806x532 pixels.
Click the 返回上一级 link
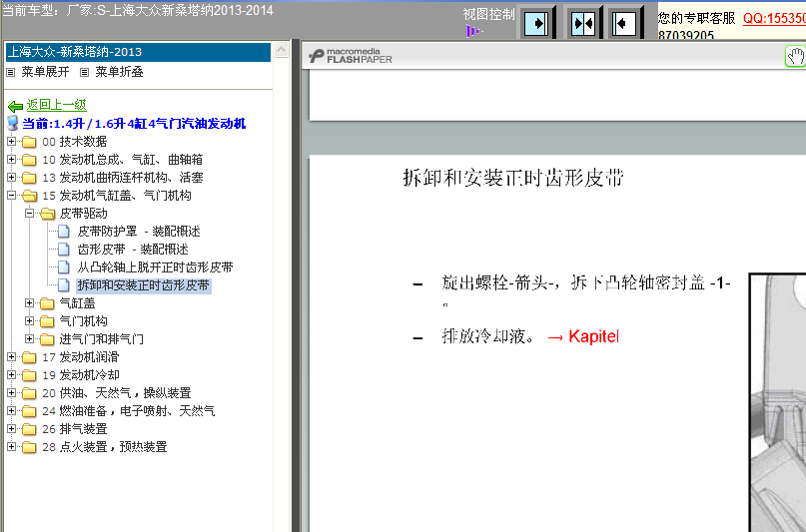point(56,105)
